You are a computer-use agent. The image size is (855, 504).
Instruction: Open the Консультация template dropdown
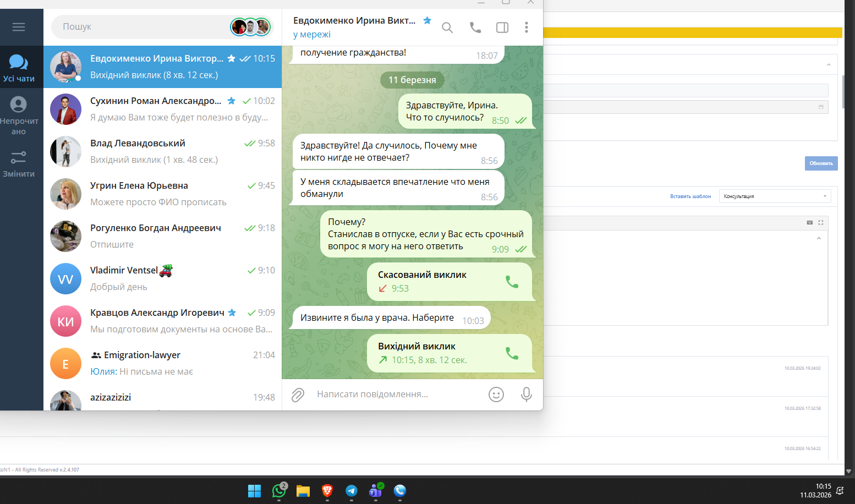(x=775, y=196)
